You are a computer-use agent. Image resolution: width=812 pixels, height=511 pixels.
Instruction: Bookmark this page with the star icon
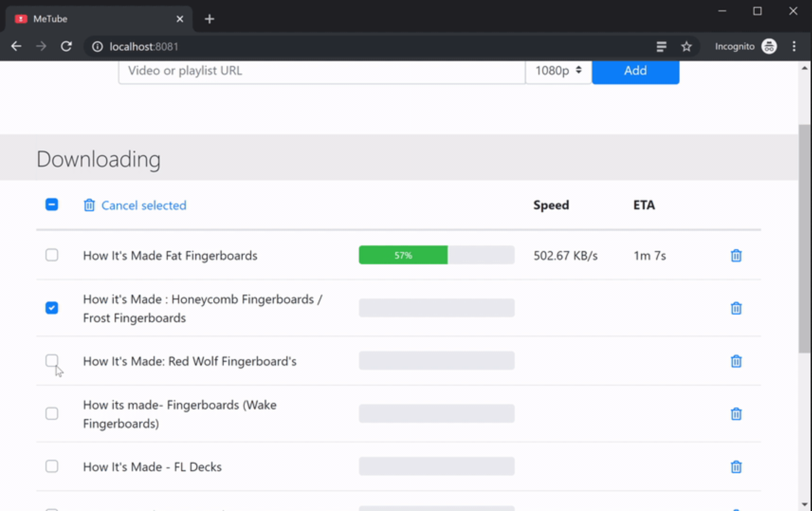click(x=687, y=46)
